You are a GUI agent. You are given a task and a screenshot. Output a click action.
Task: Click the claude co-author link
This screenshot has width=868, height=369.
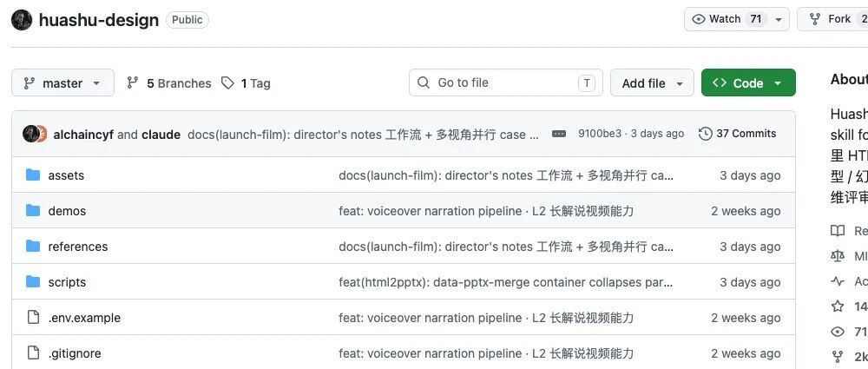(x=161, y=134)
